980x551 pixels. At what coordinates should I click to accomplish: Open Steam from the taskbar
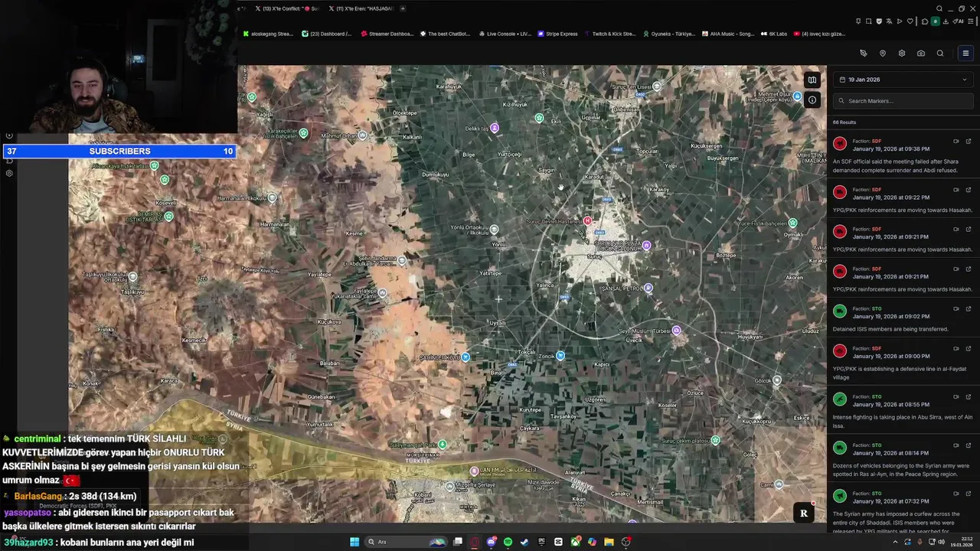(524, 542)
